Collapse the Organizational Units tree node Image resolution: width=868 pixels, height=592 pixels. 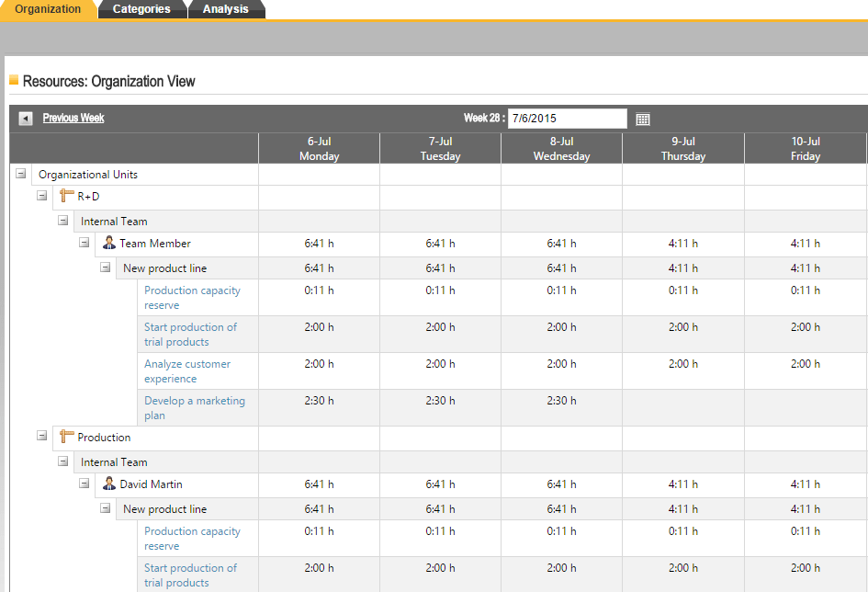(20, 172)
